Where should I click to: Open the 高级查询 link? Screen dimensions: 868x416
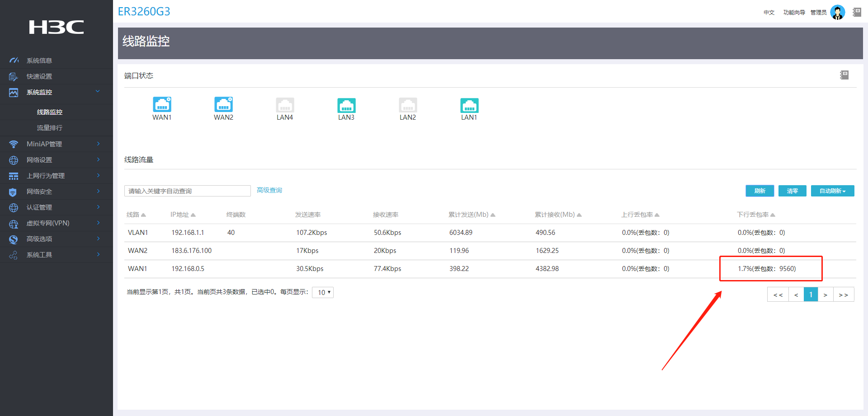click(x=269, y=190)
